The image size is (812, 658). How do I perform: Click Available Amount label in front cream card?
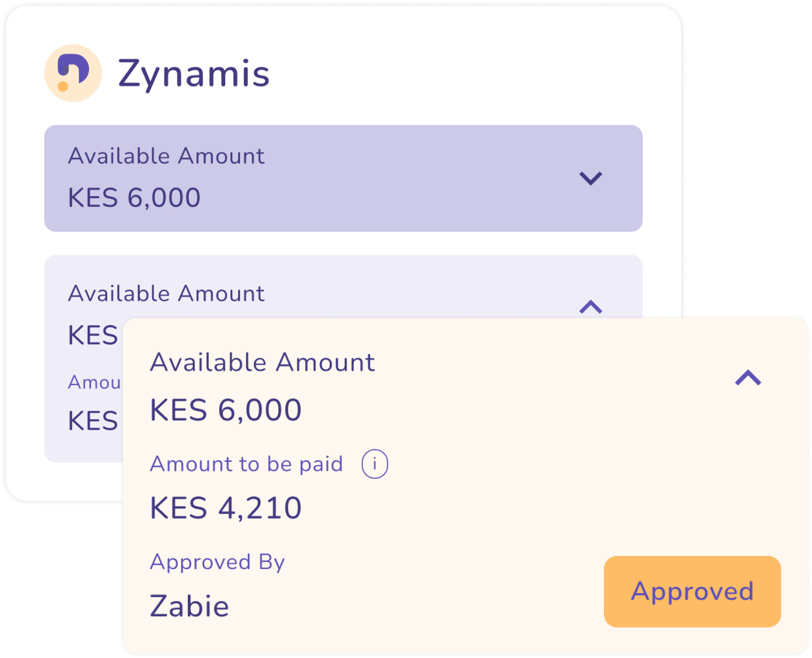pyautogui.click(x=262, y=362)
